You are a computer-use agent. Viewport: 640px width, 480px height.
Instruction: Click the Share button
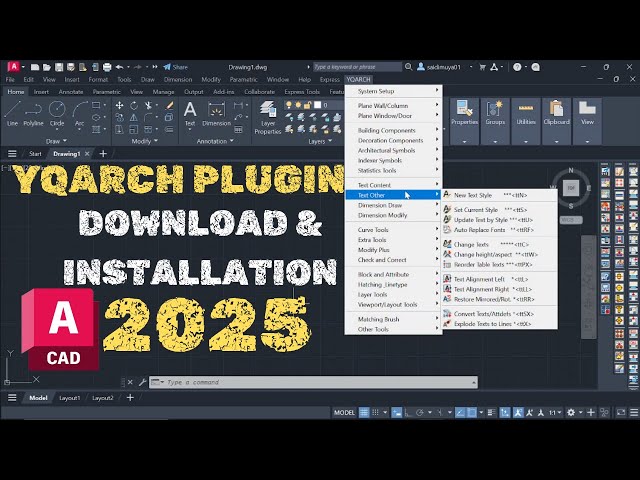[176, 67]
